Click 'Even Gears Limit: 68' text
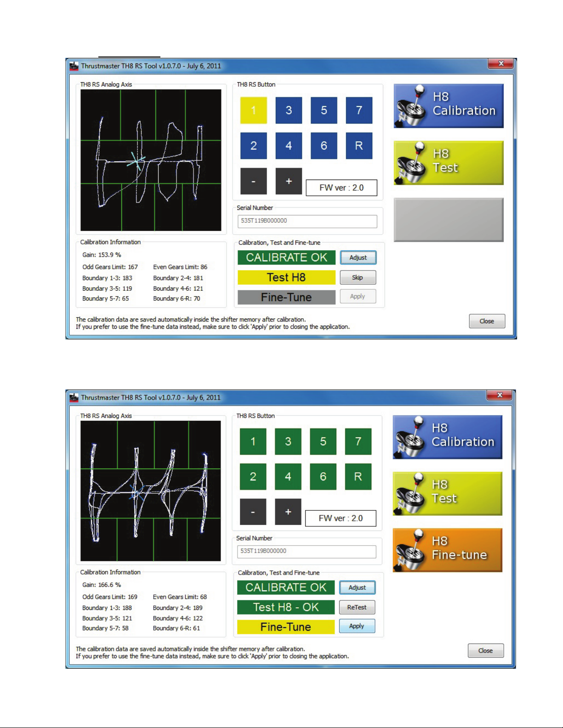The width and height of the screenshot is (563, 728). (180, 597)
